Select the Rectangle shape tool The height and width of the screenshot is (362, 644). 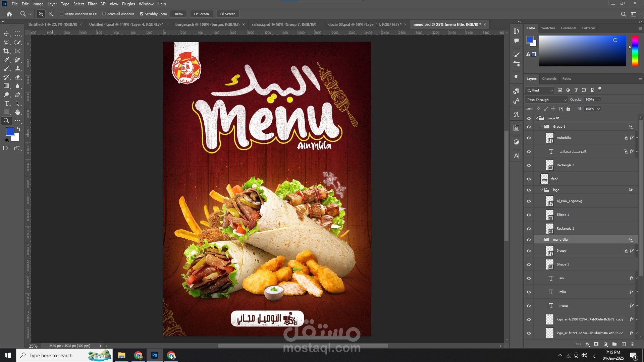click(x=6, y=112)
